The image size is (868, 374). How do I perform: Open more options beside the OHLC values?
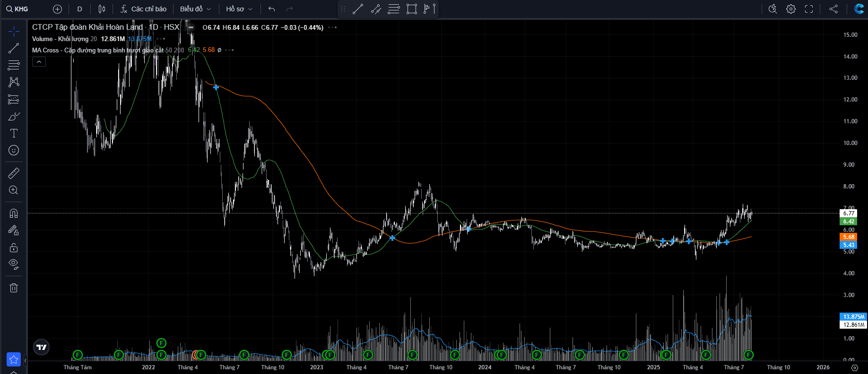click(332, 27)
